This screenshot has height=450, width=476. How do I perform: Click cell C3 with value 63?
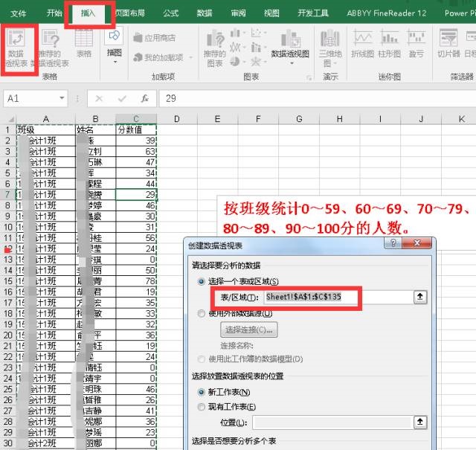(x=136, y=151)
